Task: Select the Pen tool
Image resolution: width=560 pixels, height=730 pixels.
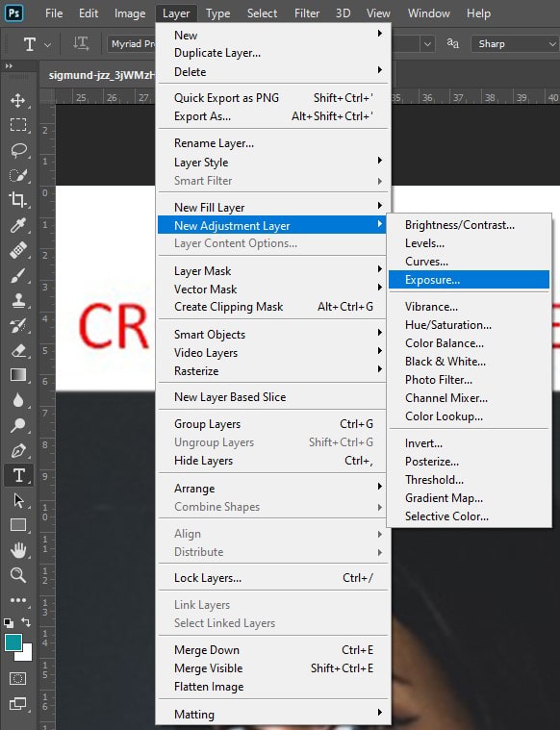Action: click(18, 450)
